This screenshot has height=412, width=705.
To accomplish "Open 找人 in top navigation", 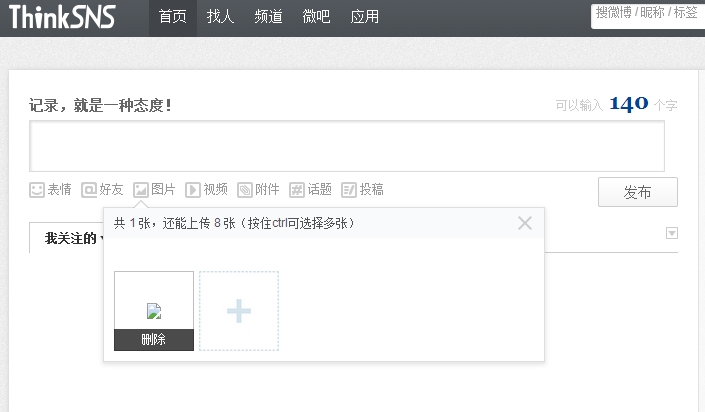I will (220, 17).
